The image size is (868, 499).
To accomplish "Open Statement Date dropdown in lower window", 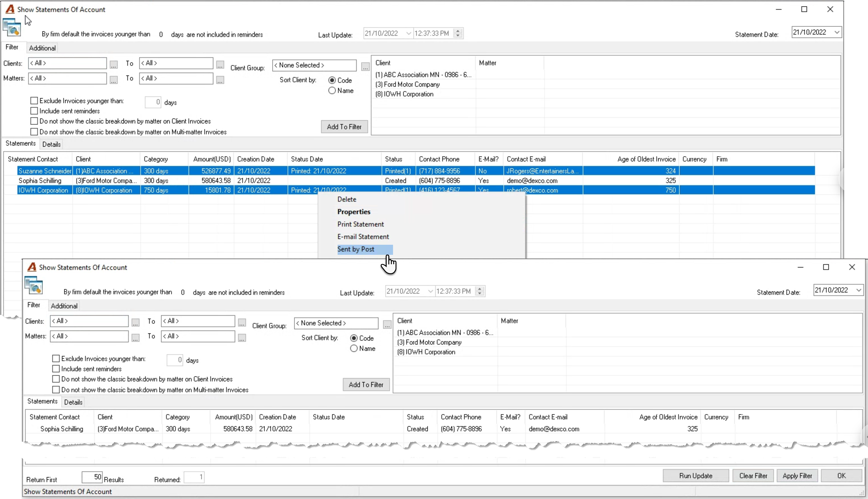I will [x=859, y=290].
